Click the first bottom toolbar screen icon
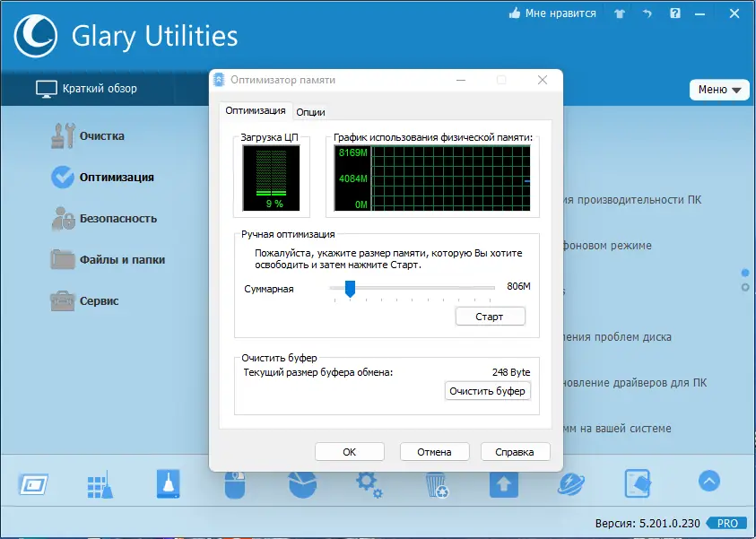This screenshot has width=756, height=539. [x=34, y=484]
